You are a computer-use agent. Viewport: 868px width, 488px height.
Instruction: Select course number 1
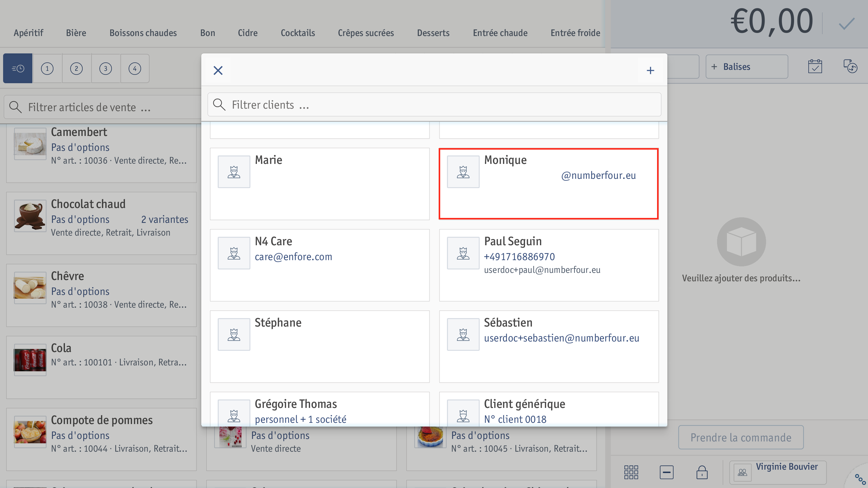point(47,68)
